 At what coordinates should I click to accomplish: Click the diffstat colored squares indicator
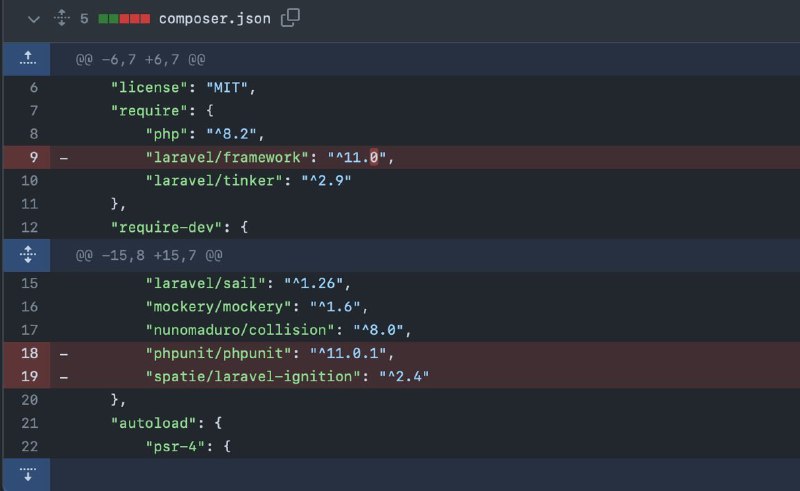pos(124,19)
